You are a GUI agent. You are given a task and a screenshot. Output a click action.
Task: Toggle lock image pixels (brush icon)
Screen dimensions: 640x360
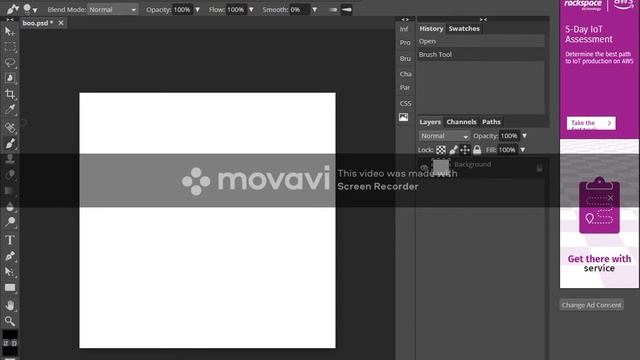[453, 150]
